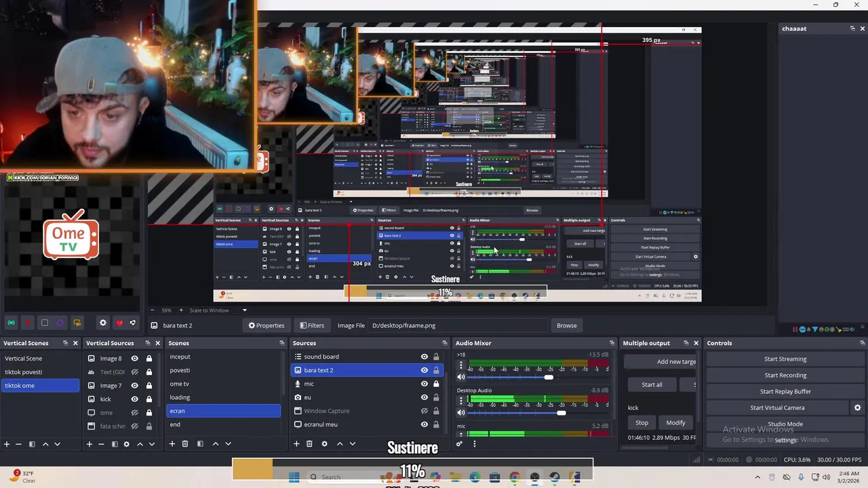Stop the kick output
The height and width of the screenshot is (488, 868).
tap(642, 422)
